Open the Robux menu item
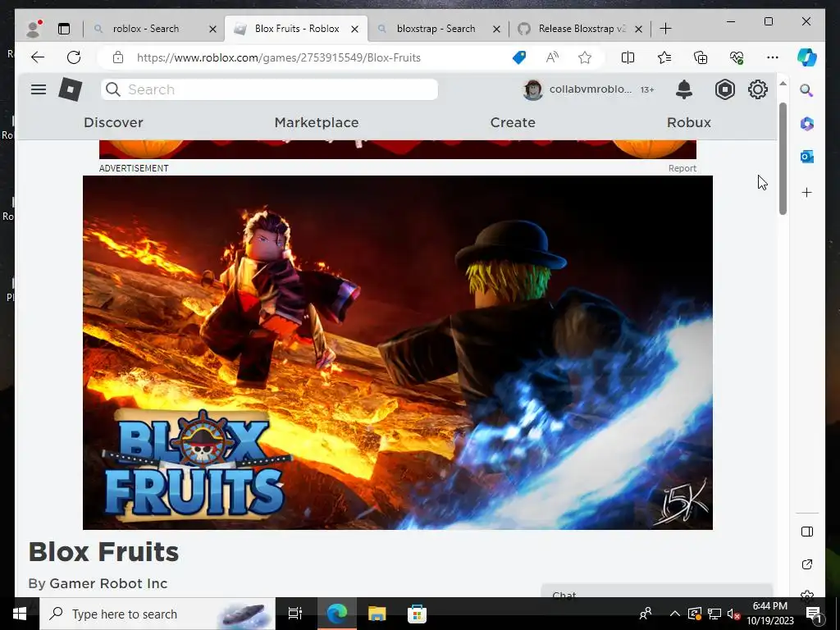The width and height of the screenshot is (840, 630). tap(689, 123)
